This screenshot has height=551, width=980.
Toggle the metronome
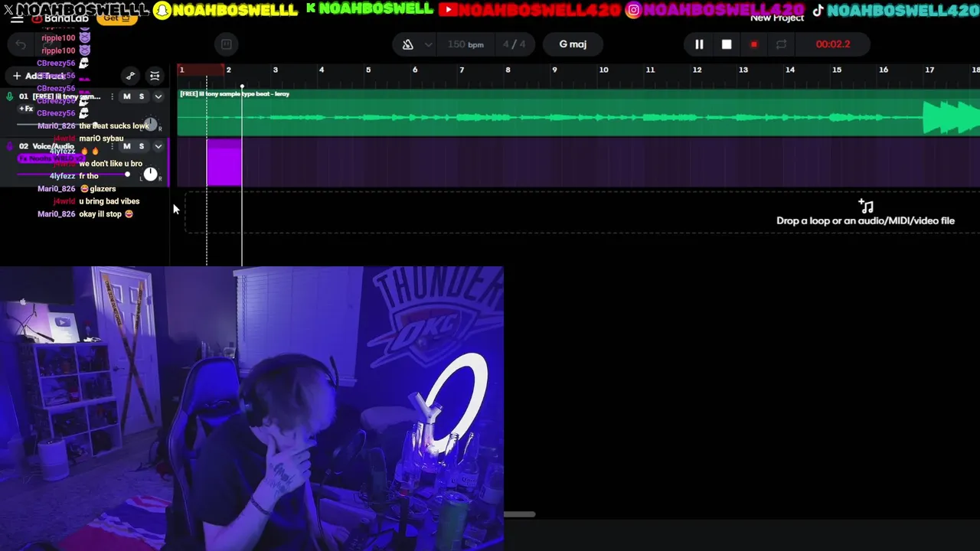point(408,44)
